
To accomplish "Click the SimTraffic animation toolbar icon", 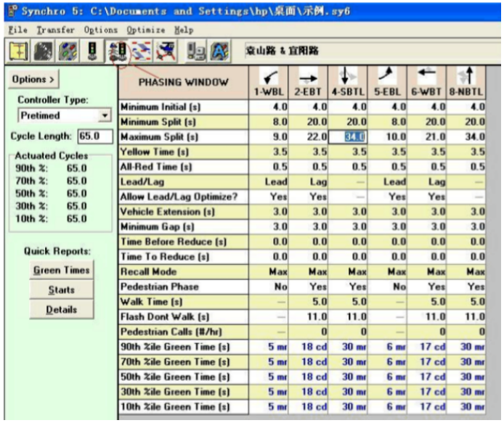I will click(166, 51).
